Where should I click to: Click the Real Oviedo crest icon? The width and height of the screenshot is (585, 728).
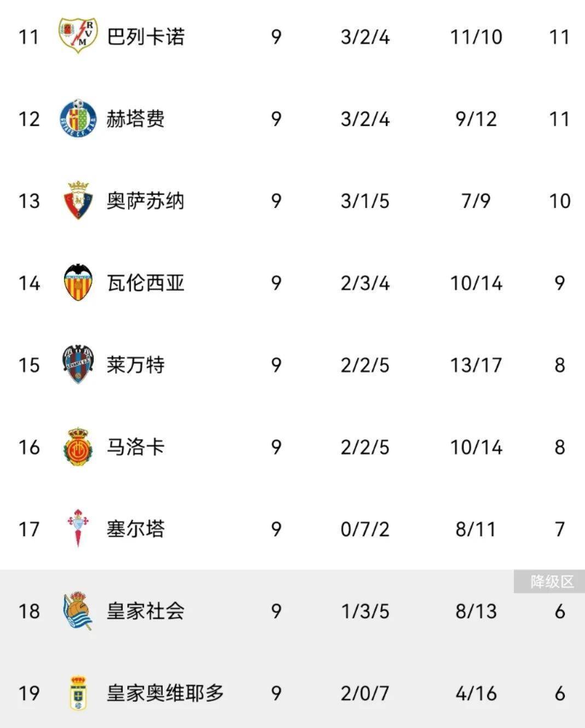[x=78, y=692]
